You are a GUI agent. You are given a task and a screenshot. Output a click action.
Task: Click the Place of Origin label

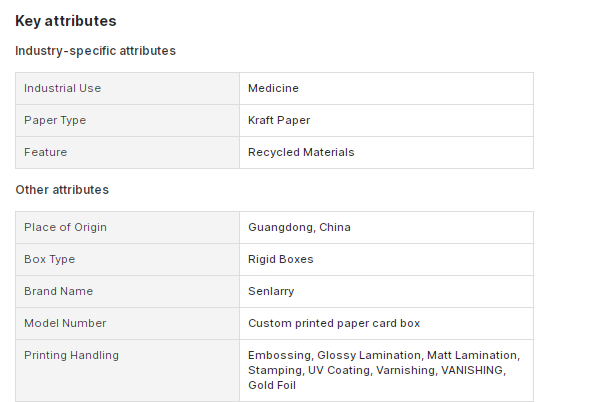(65, 227)
